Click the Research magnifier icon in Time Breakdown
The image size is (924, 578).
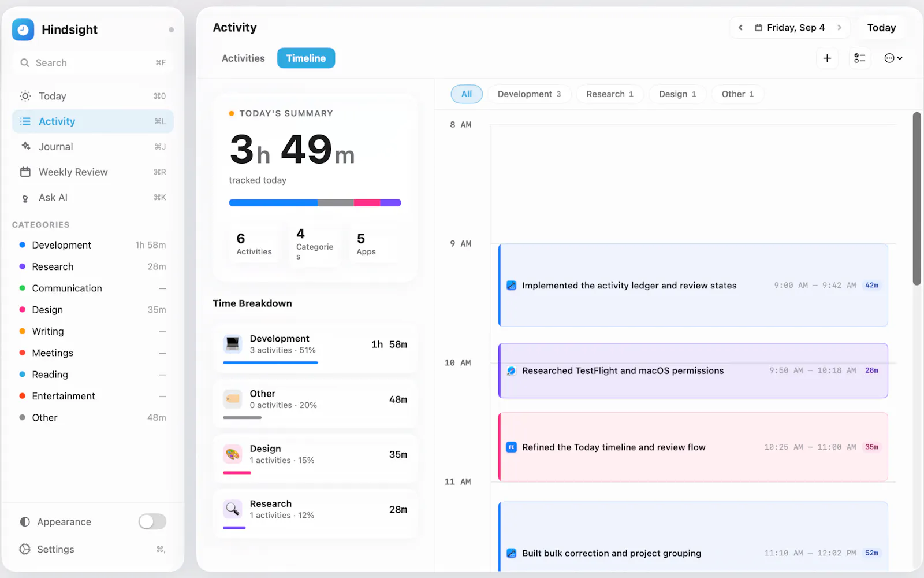(233, 509)
